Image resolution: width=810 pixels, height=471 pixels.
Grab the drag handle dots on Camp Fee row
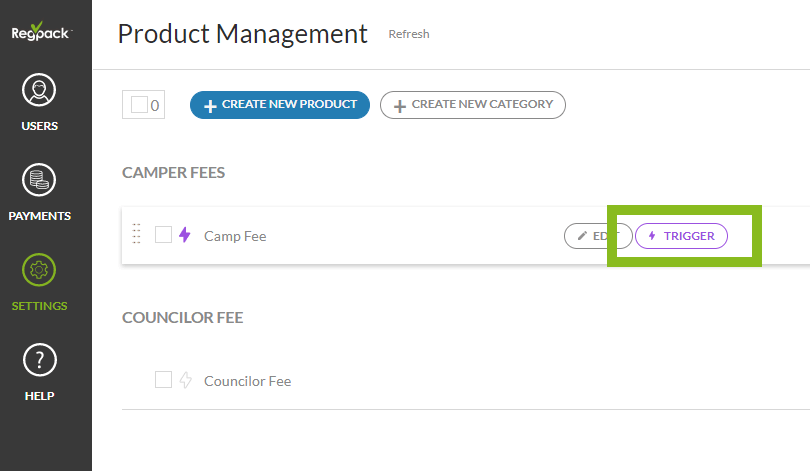tap(136, 236)
